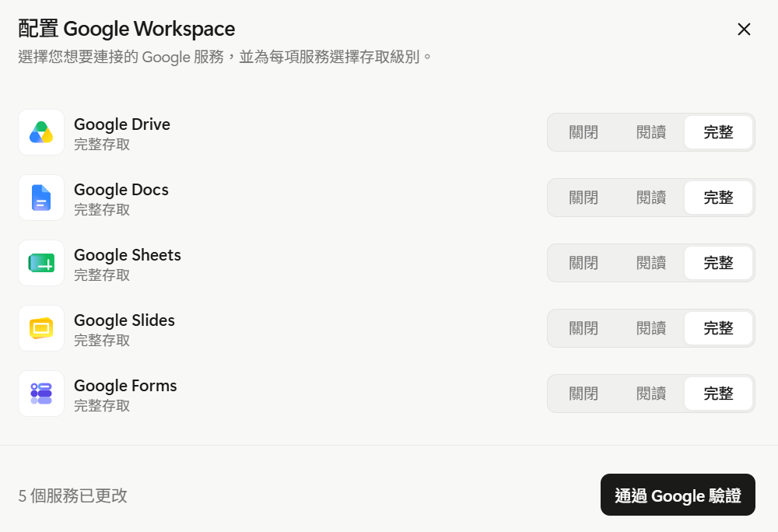The width and height of the screenshot is (778, 532).
Task: Set Google Drive access to 閱讀
Action: coord(651,132)
